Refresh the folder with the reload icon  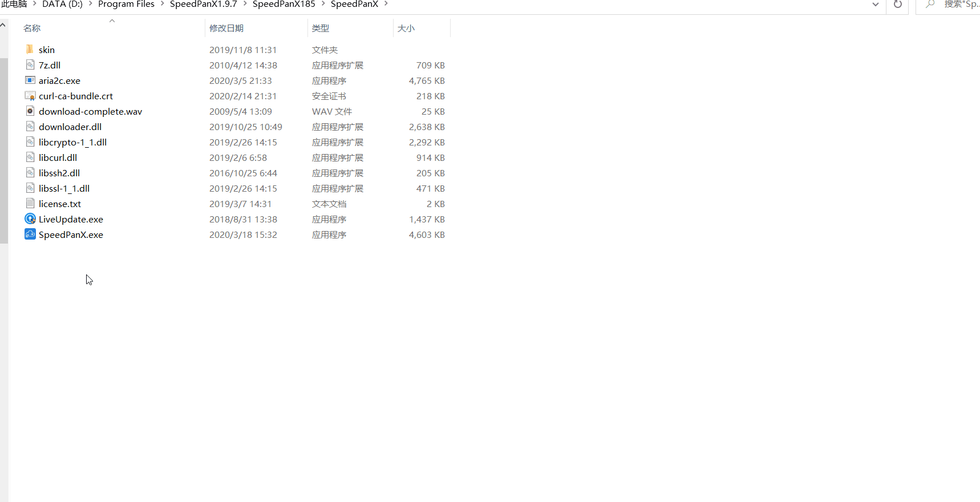click(897, 4)
